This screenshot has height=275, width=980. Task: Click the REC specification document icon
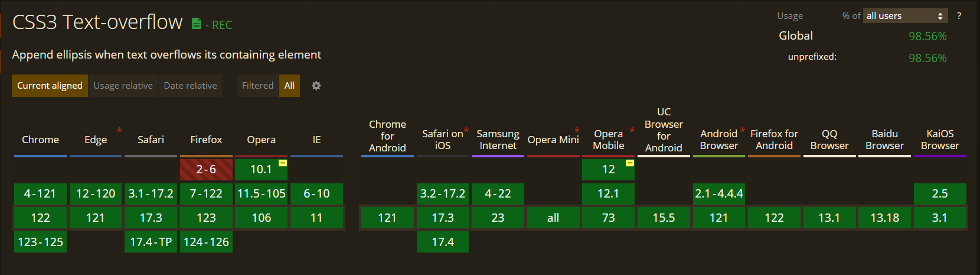point(197,24)
